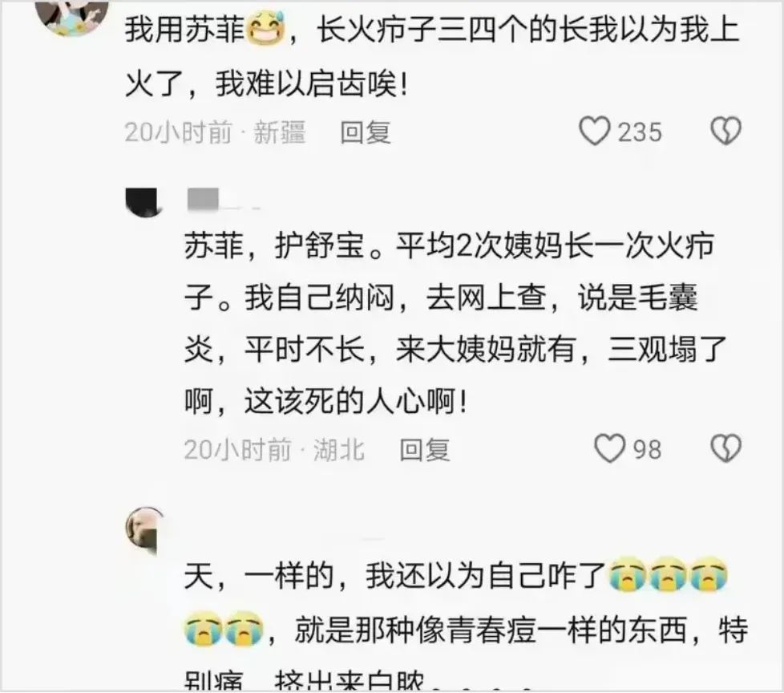Tap the 20小时前 · 新疆 timestamp
The width and height of the screenshot is (784, 693).
click(215, 132)
